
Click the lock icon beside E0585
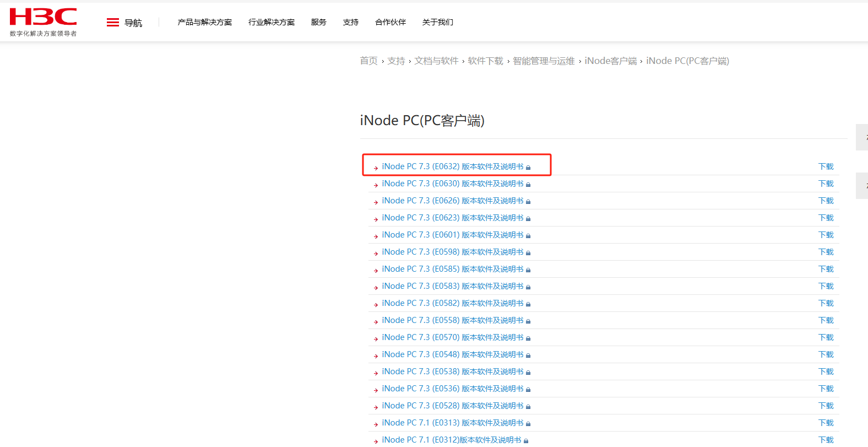click(x=528, y=270)
